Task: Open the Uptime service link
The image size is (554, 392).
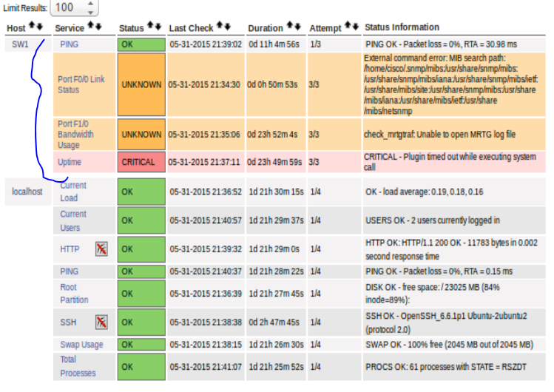Action: [70, 162]
